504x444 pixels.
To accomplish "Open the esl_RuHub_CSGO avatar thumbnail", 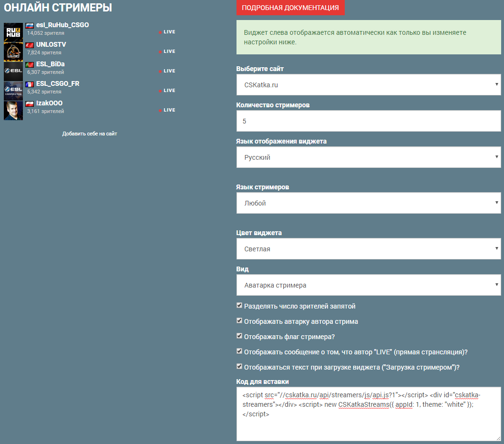I will (x=13, y=32).
